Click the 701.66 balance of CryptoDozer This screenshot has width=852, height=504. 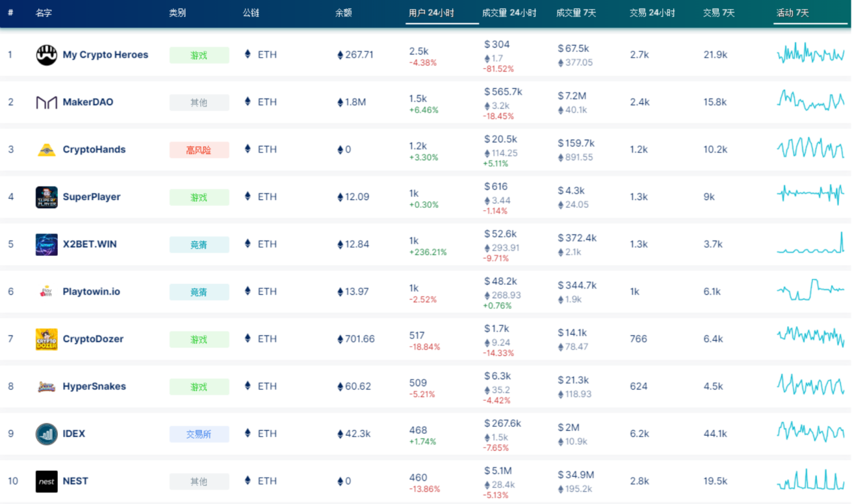point(356,339)
